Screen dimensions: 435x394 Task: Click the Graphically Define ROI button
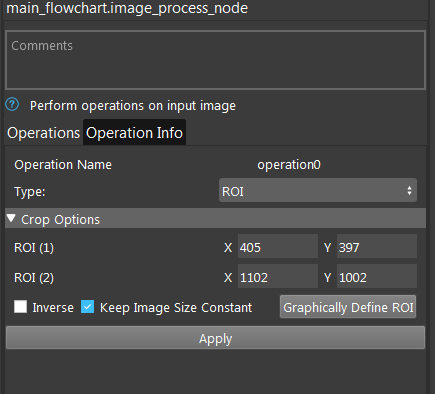pyautogui.click(x=348, y=307)
